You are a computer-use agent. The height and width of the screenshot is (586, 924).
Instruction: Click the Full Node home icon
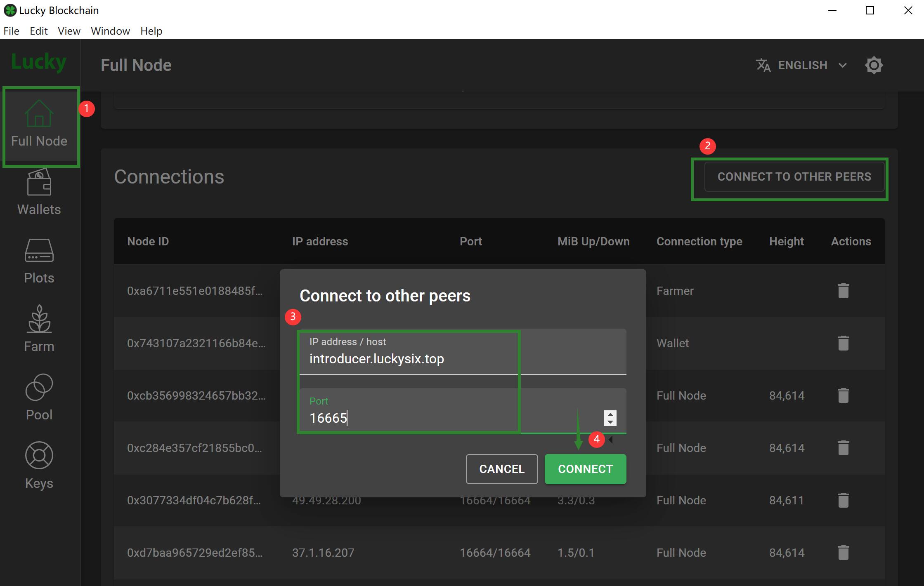pos(39,114)
